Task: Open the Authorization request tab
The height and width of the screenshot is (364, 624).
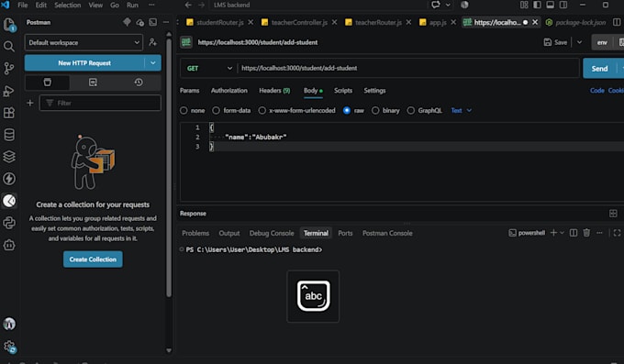Action: coord(229,91)
